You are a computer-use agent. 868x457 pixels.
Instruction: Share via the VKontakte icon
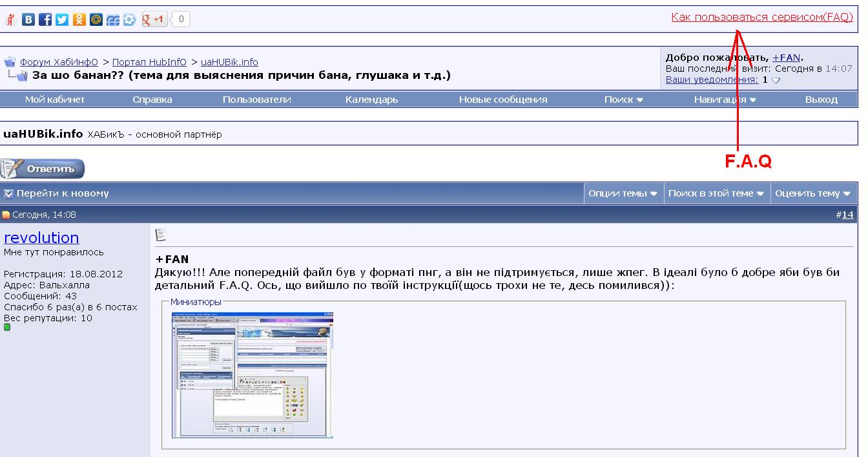(28, 19)
